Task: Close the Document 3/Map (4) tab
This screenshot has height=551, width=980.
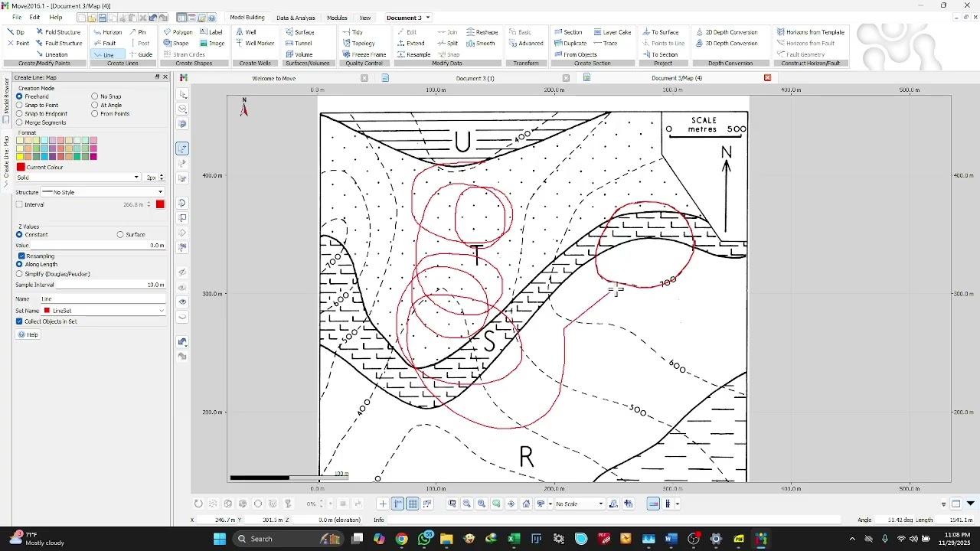Action: point(767,78)
